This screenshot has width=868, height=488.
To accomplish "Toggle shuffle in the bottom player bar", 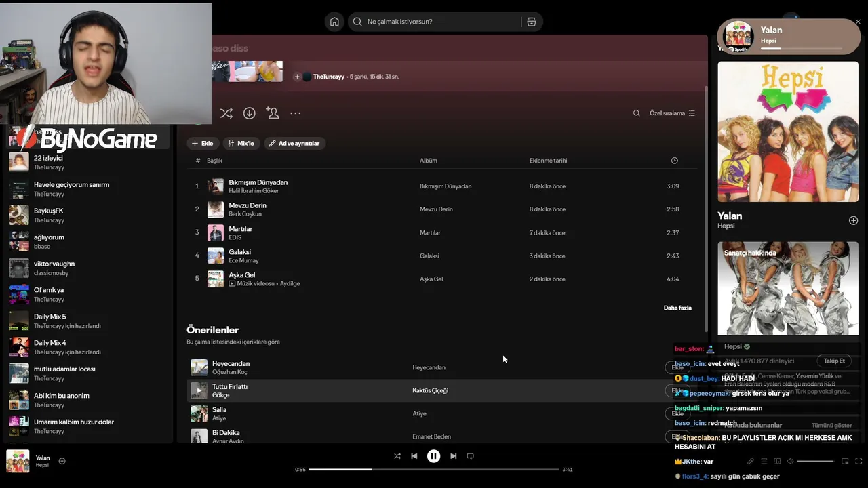I will point(397,456).
